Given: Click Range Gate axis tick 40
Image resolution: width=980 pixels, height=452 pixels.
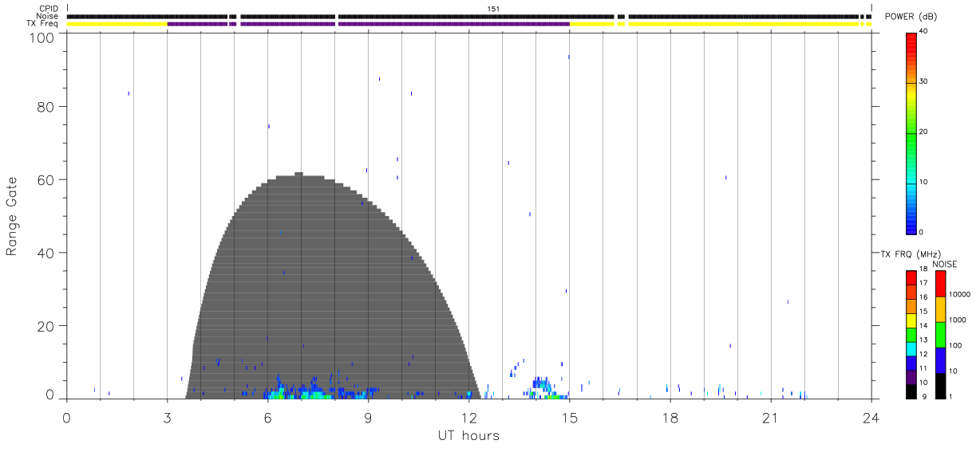Looking at the screenshot, I should (45, 253).
